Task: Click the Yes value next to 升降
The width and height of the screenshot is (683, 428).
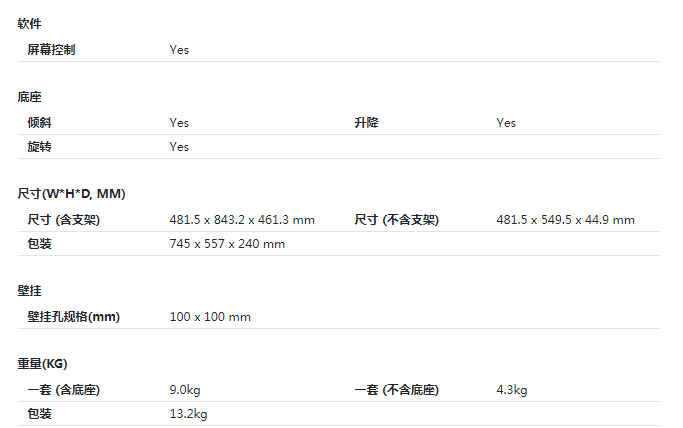Action: pos(506,122)
